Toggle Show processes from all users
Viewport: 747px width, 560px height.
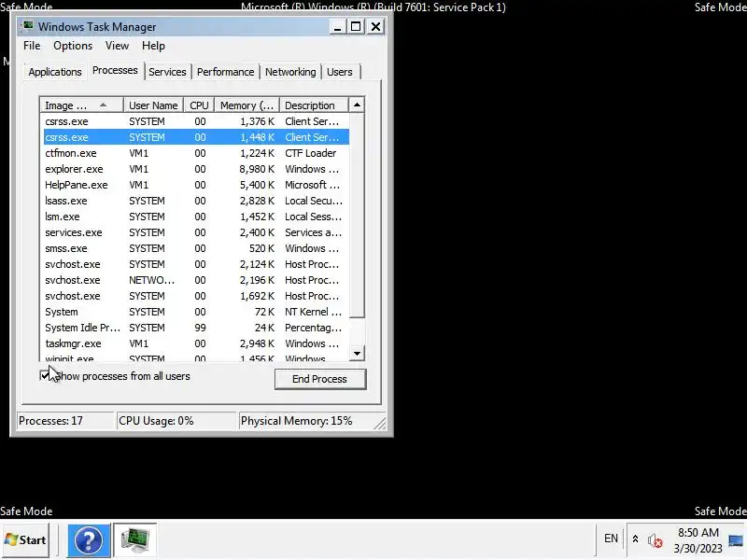click(115, 376)
